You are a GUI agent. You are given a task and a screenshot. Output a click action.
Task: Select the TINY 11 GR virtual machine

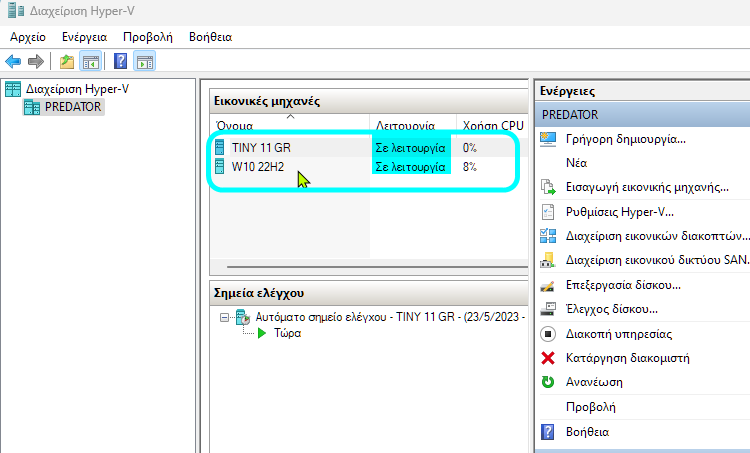tap(261, 148)
